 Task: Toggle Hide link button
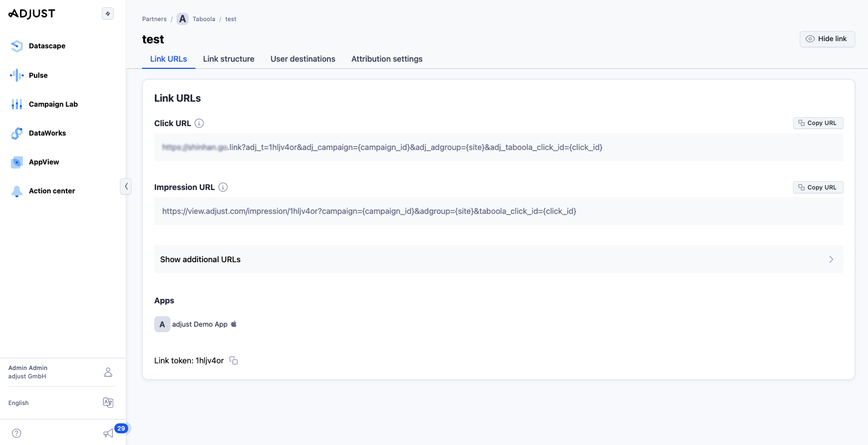tap(827, 39)
